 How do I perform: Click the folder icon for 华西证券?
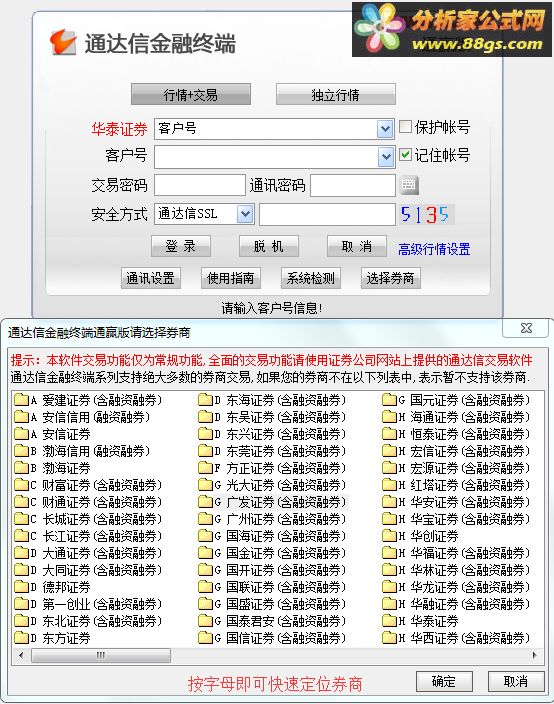click(389, 638)
